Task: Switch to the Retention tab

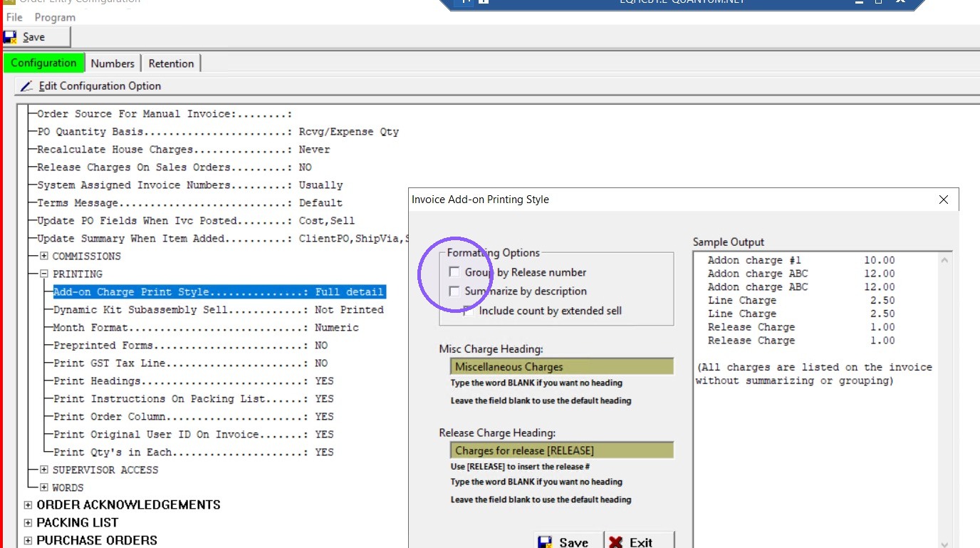Action: click(171, 63)
